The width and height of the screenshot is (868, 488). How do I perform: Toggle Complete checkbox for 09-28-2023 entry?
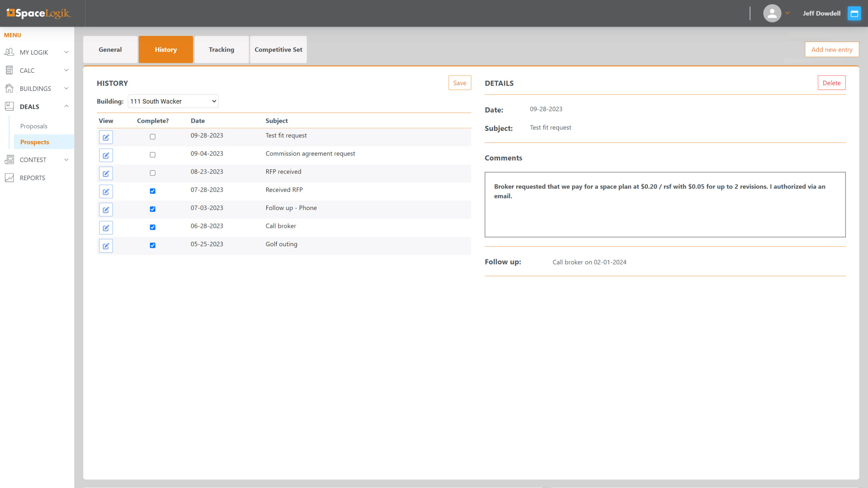click(x=153, y=137)
